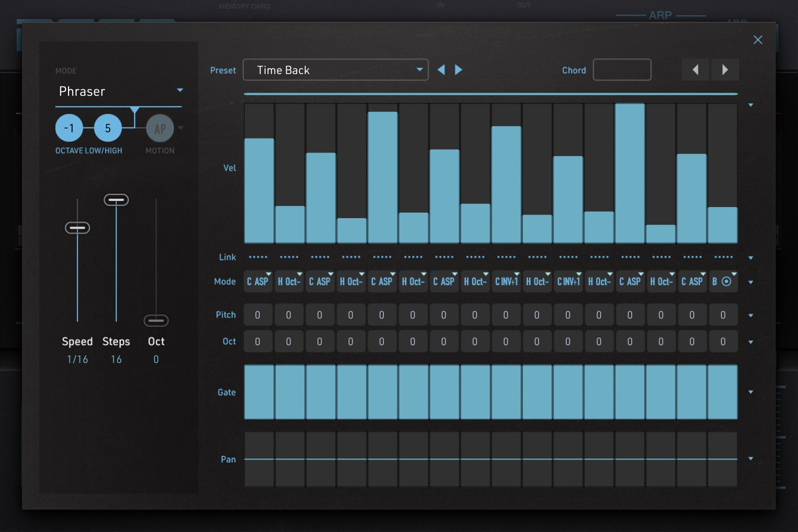Click the previous chord arrow button

click(695, 70)
